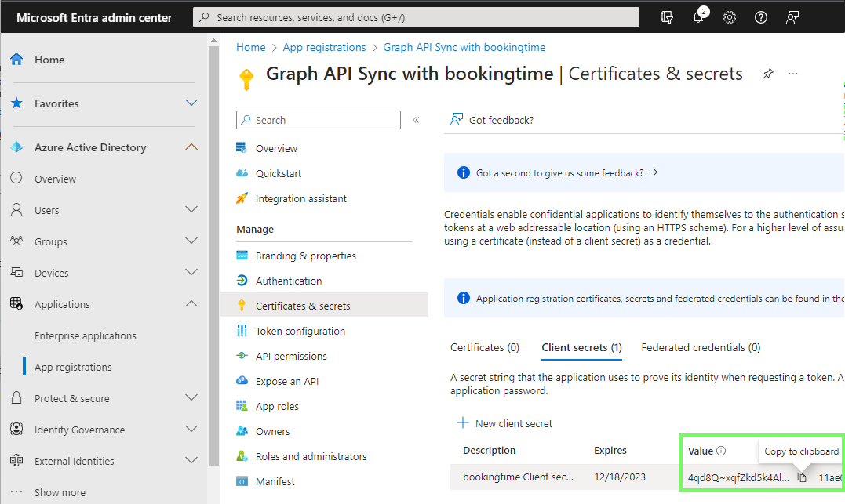The width and height of the screenshot is (845, 504).
Task: Open the notifications bell icon
Action: (x=697, y=17)
